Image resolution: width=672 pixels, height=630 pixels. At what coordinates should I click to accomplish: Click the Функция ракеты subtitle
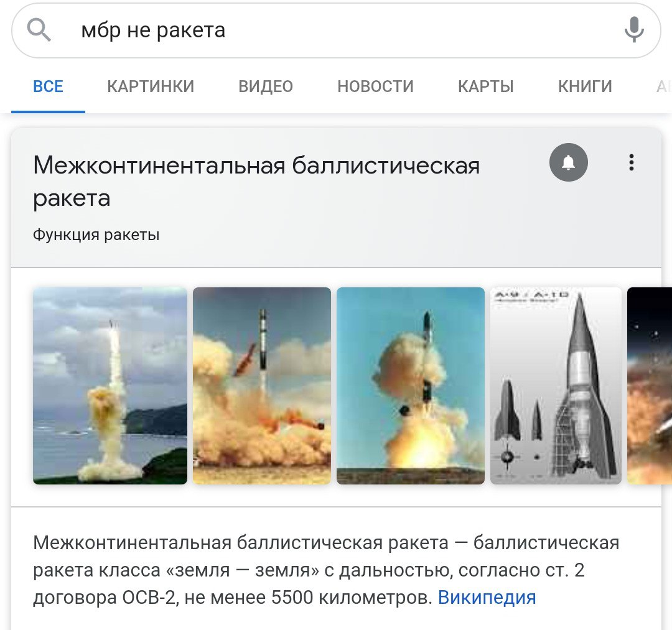[96, 234]
